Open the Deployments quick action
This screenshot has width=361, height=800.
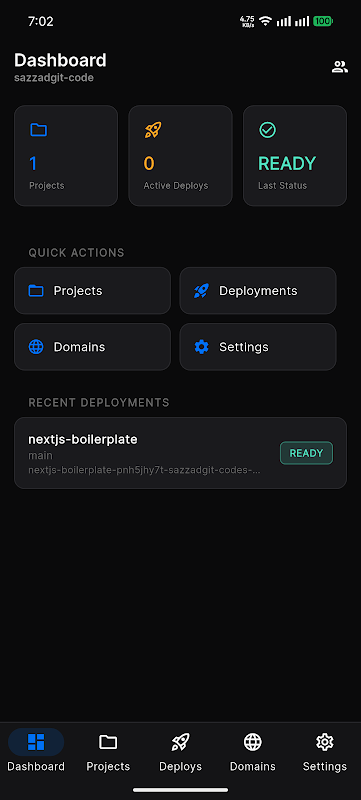click(x=258, y=291)
